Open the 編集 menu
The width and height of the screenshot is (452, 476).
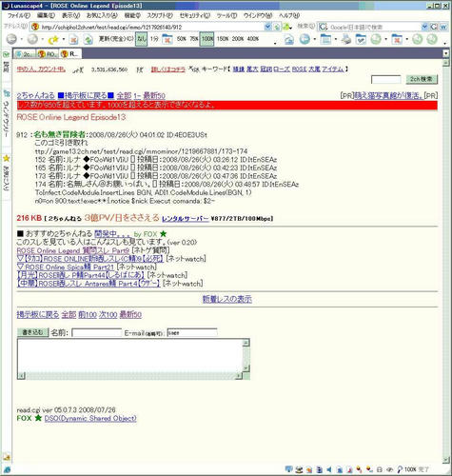(46, 15)
